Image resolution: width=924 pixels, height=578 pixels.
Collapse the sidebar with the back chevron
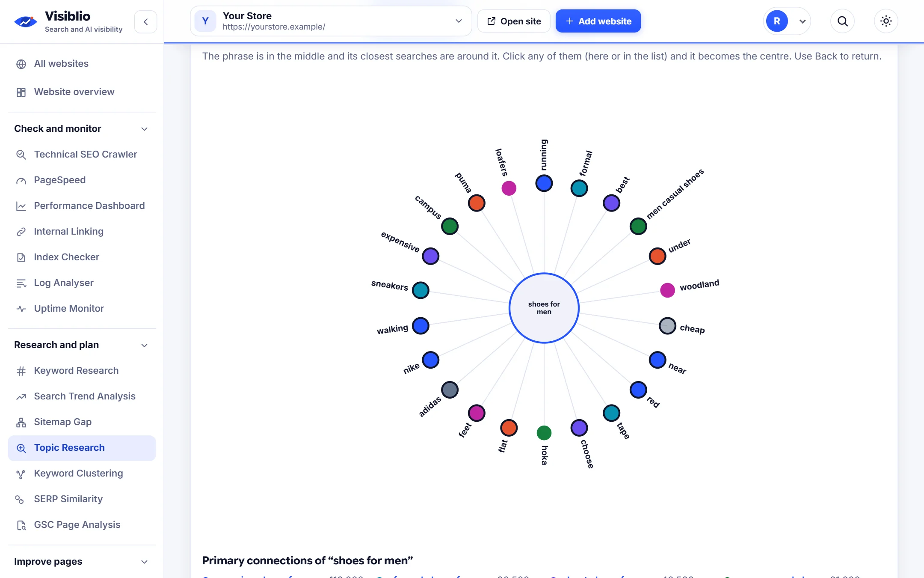[145, 21]
